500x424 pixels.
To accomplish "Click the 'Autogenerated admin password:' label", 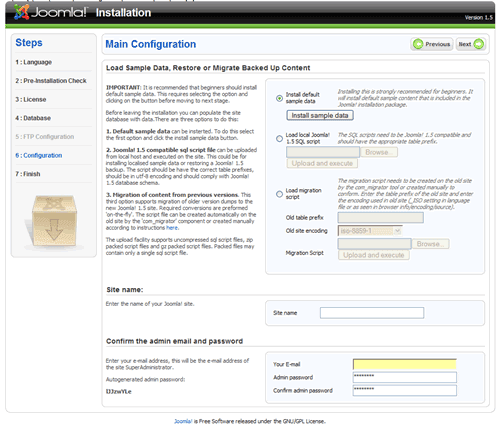I will (x=145, y=379).
